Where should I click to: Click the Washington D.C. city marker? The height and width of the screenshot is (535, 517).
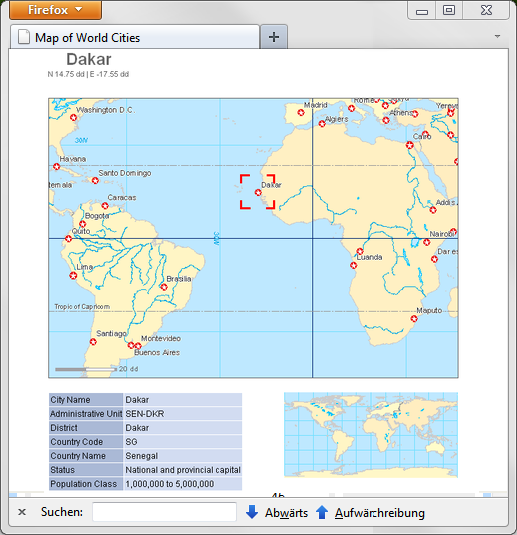point(73,117)
